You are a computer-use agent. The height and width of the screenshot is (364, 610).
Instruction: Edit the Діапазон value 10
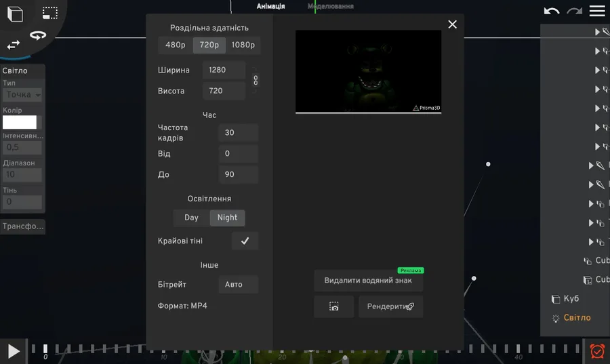[x=22, y=175]
